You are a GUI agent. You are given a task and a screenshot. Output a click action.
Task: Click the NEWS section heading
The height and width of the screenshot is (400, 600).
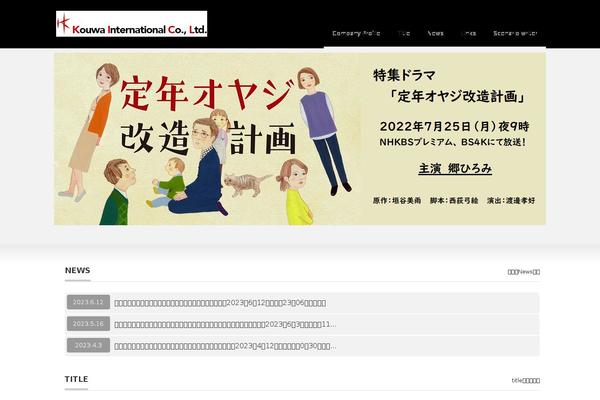(78, 270)
